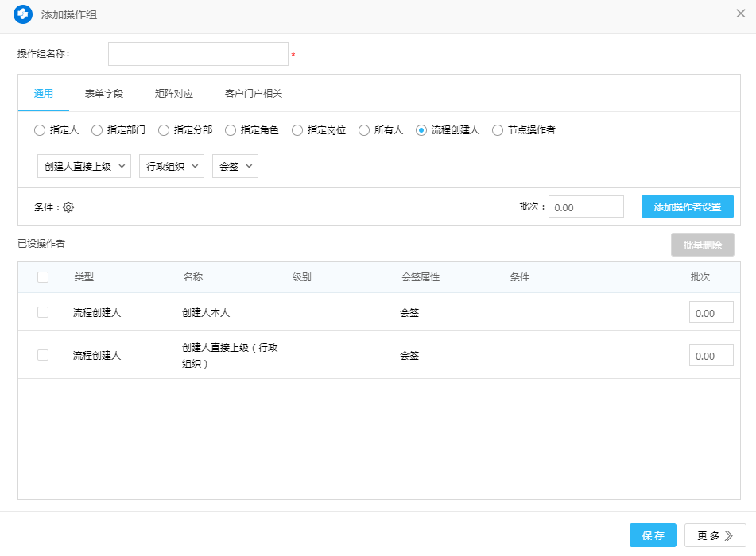Select the 指定人 radio button

pos(40,130)
